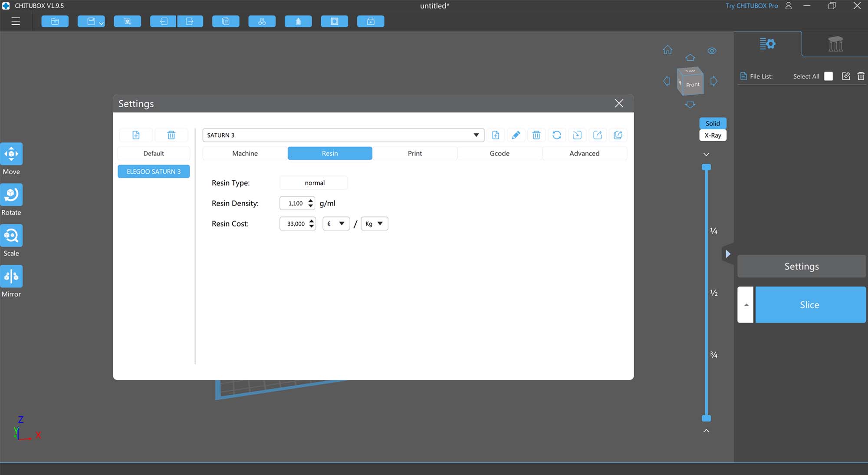Go to home view icon
This screenshot has width=868, height=475.
667,50
